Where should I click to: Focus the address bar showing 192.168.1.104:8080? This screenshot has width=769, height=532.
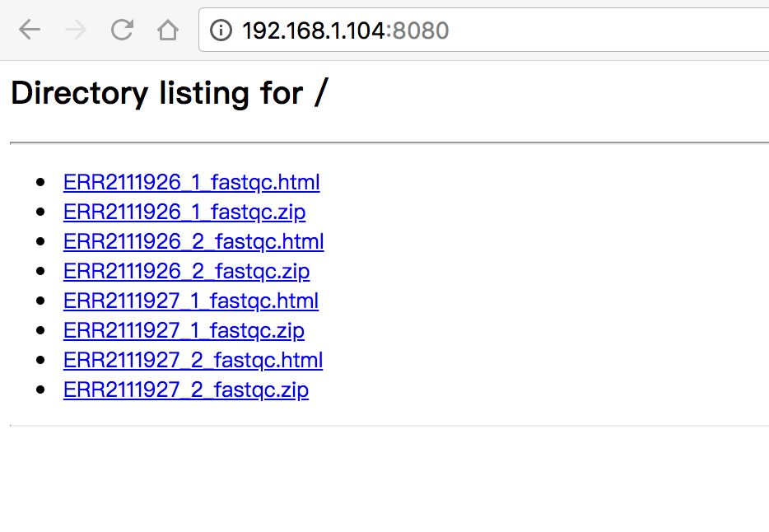coord(494,30)
